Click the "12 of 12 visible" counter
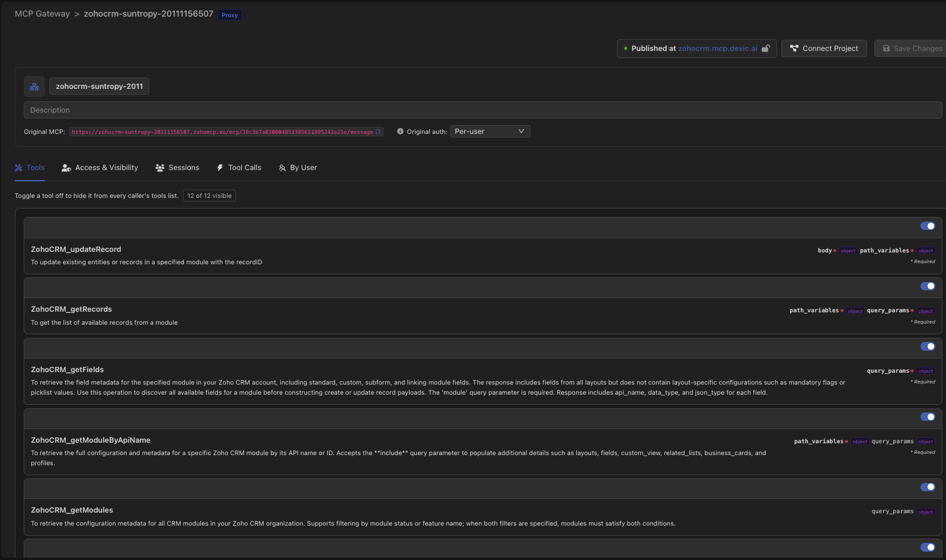Image resolution: width=946 pixels, height=560 pixels. point(209,196)
